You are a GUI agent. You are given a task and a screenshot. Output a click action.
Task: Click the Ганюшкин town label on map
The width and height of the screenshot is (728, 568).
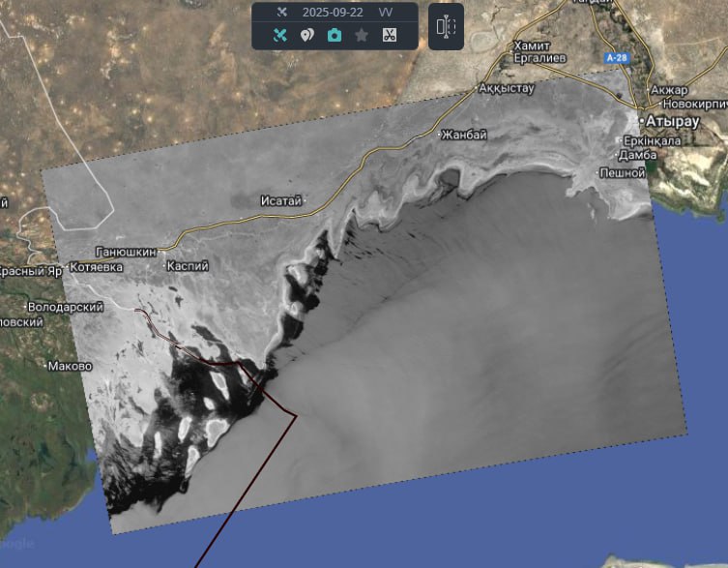pyautogui.click(x=126, y=252)
